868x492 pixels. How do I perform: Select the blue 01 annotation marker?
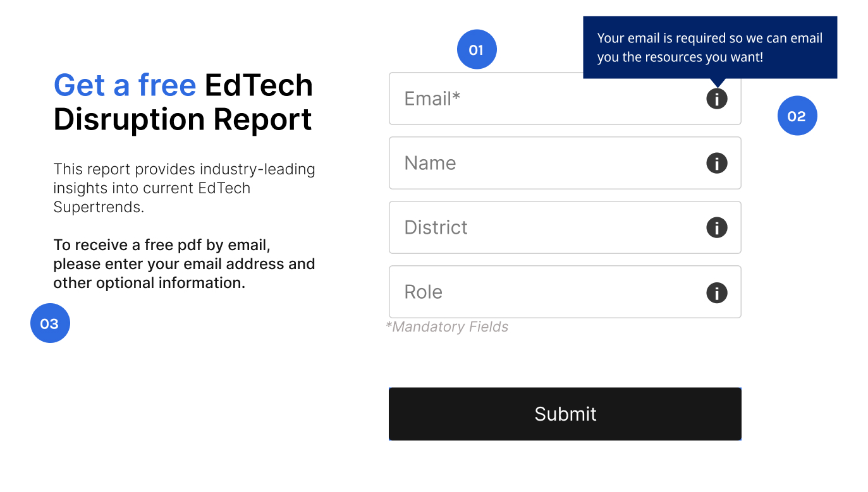point(477,49)
